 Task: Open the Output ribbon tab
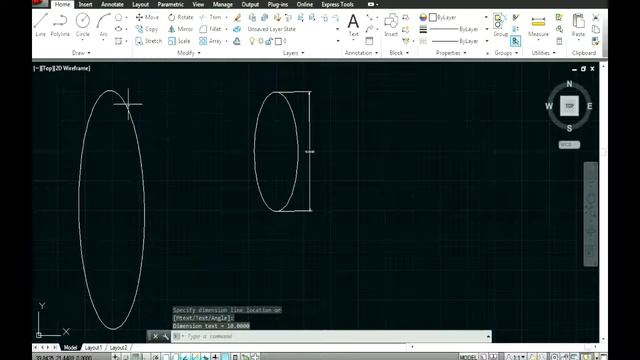click(250, 4)
